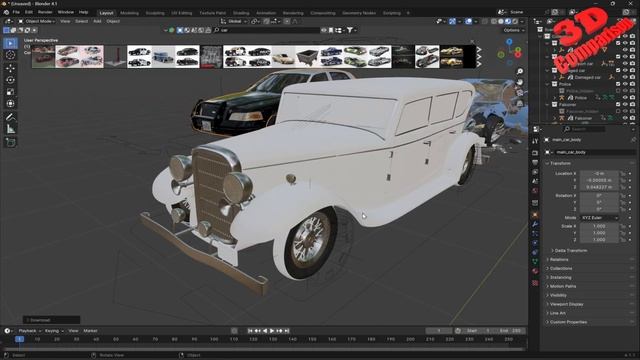Open the viewport Add menu
The image size is (640, 360).
pos(97,21)
